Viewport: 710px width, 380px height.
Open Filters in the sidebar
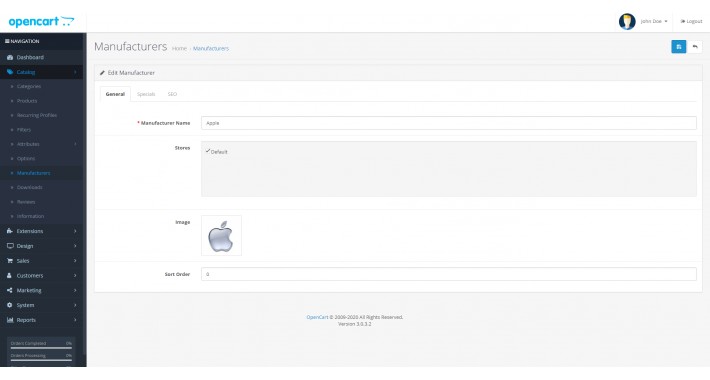click(24, 130)
